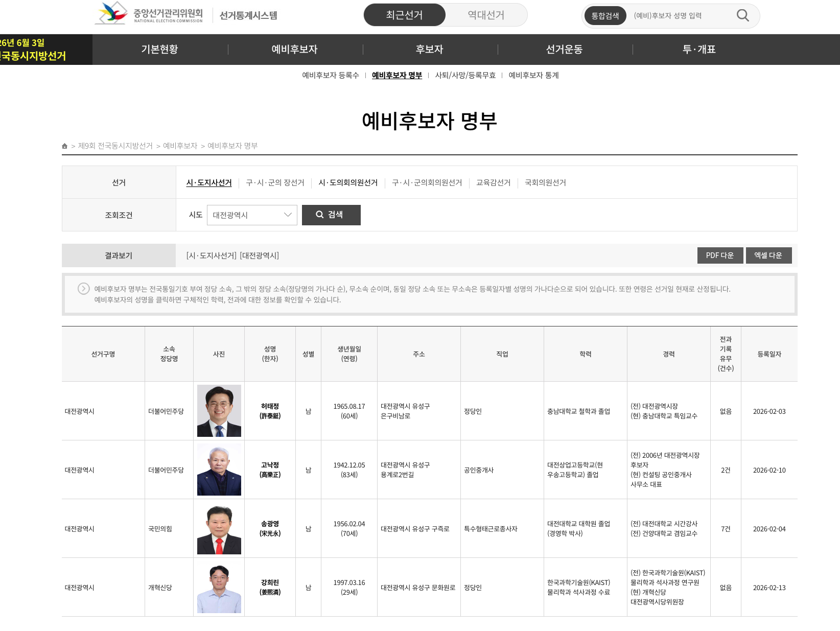This screenshot has width=840, height=631.
Task: Switch to 역대선거 toggle
Action: pyautogui.click(x=486, y=15)
